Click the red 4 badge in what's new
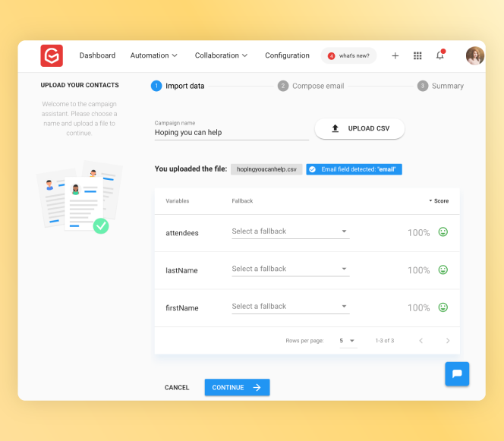Viewport: 504px width, 441px height. [x=331, y=56]
